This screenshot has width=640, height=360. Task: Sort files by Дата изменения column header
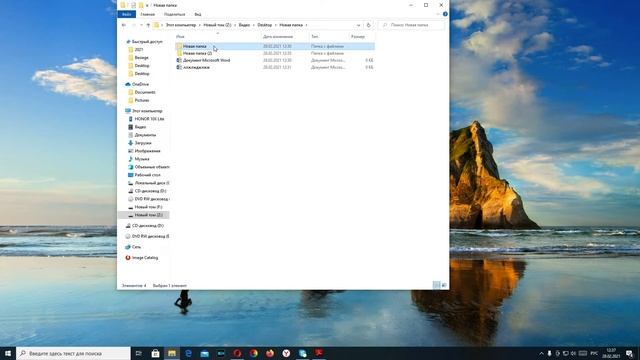(278, 37)
